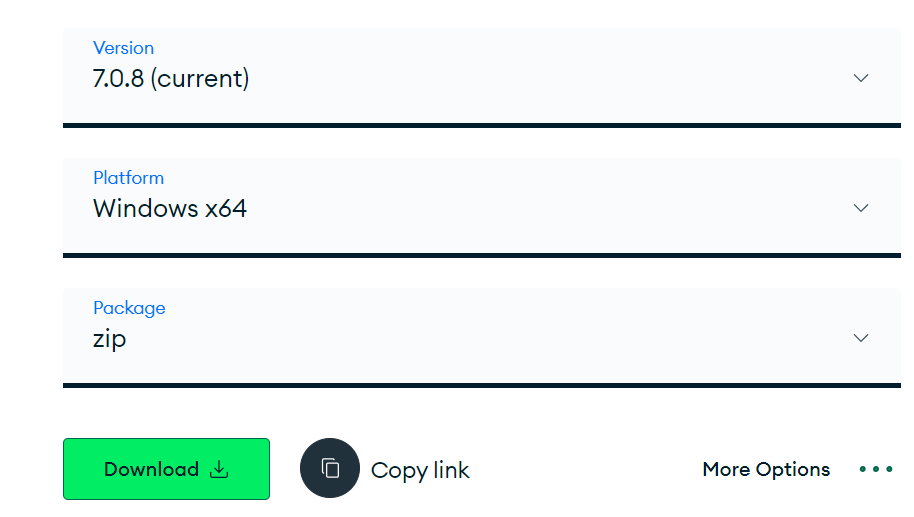Select the 7.0.8 (current) version value
The height and width of the screenshot is (517, 914).
coord(171,79)
